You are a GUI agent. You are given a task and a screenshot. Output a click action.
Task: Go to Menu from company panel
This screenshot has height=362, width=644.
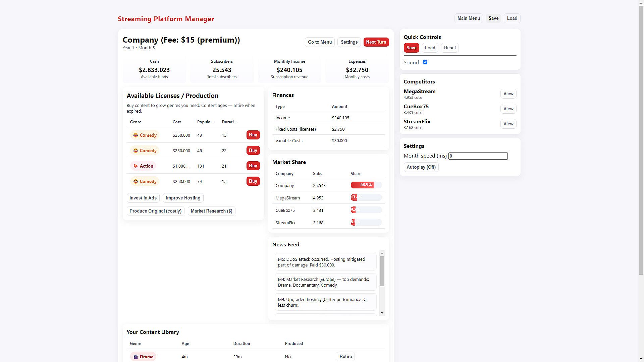[x=319, y=42]
